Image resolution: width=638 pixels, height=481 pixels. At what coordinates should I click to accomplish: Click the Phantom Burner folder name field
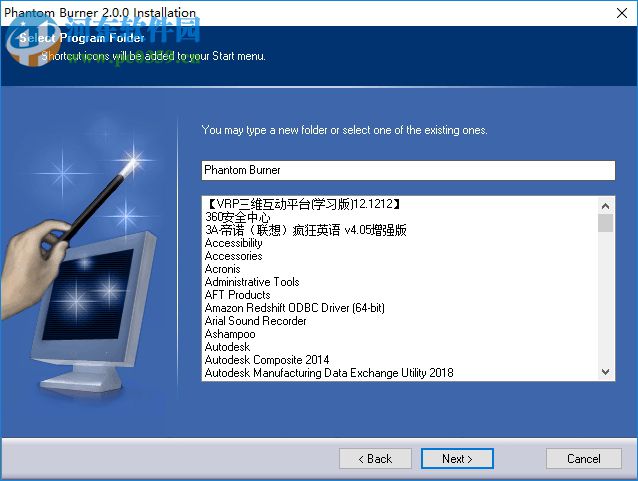point(408,170)
